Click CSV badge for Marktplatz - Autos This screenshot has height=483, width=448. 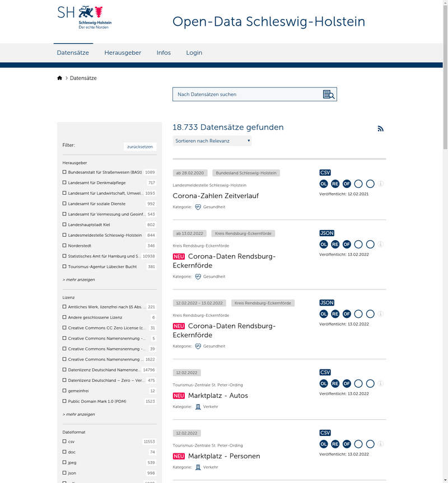coord(325,372)
